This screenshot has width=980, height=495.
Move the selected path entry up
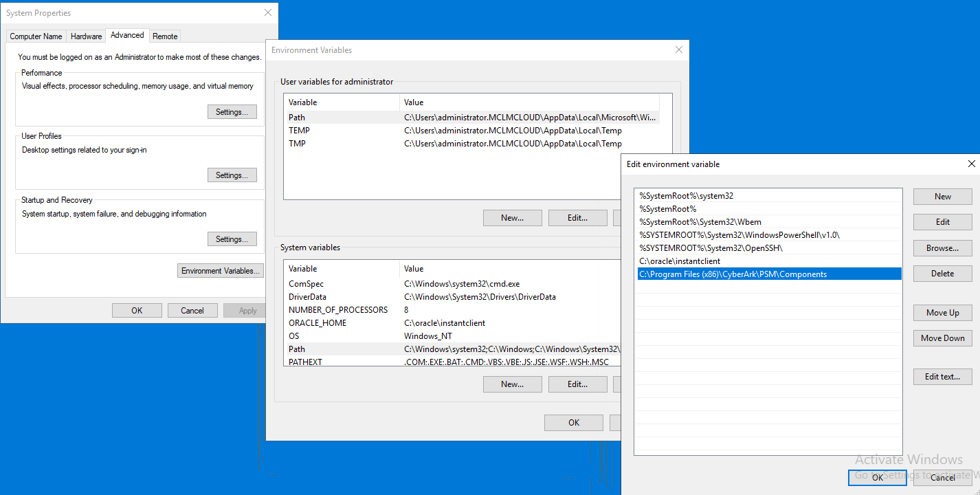coord(942,313)
